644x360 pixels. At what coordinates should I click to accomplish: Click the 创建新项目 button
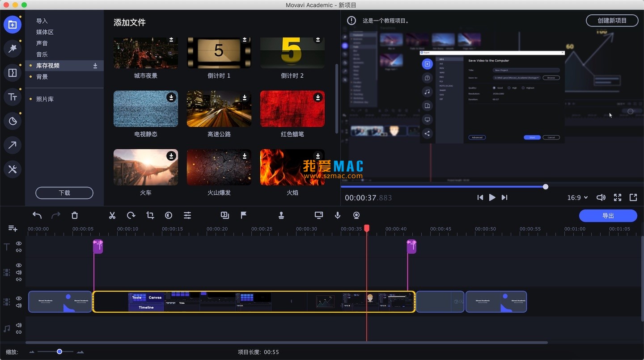pyautogui.click(x=612, y=21)
